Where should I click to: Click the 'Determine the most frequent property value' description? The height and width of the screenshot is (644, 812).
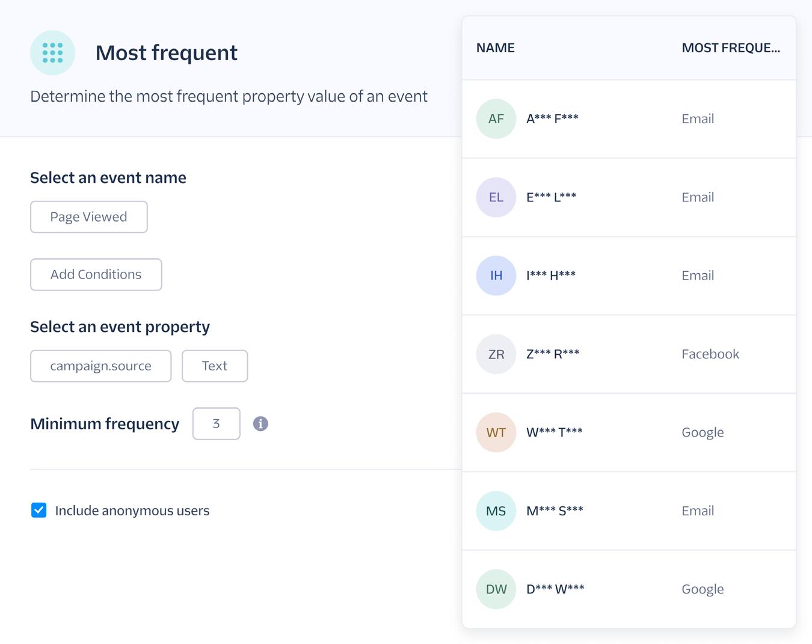[x=229, y=96]
